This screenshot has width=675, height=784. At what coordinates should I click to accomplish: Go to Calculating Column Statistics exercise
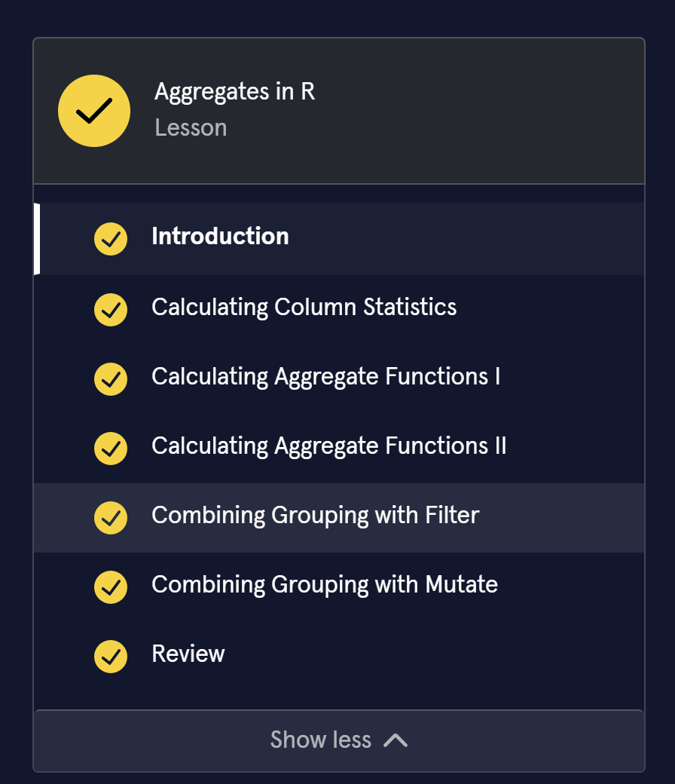[x=304, y=308]
